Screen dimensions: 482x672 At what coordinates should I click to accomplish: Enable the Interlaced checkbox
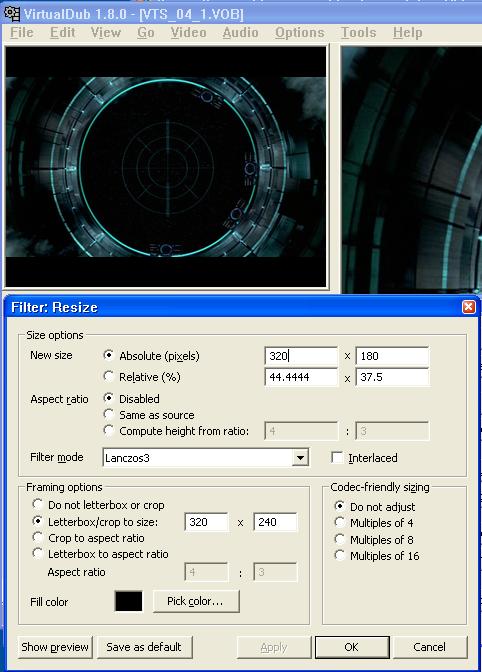pos(337,458)
